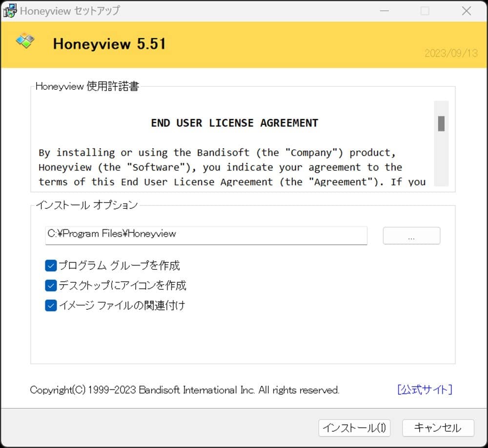
Task: Cancel setup with the キャンセル button
Action: 438,428
